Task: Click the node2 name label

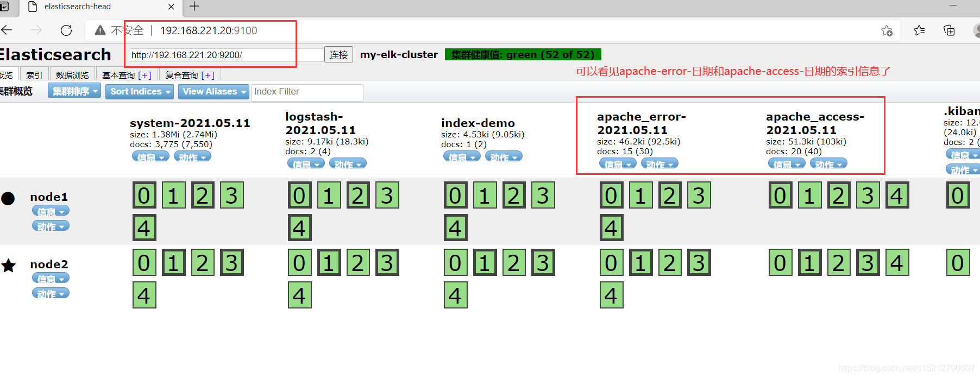Action: point(49,264)
